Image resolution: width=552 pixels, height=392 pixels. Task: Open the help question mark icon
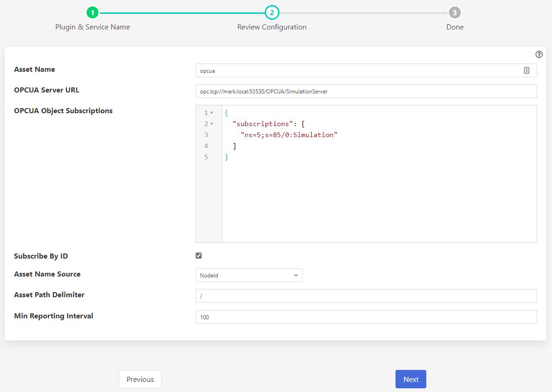pyautogui.click(x=539, y=54)
